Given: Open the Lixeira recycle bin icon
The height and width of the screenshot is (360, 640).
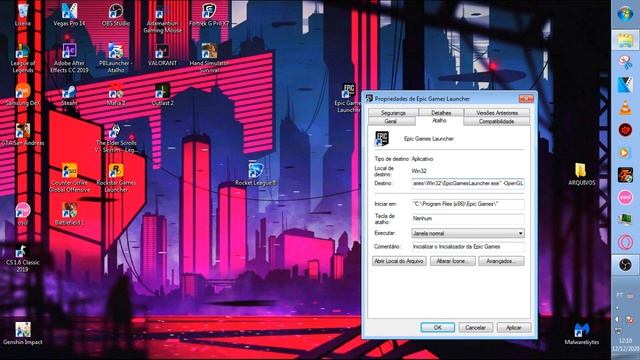Looking at the screenshot, I should coord(22,15).
